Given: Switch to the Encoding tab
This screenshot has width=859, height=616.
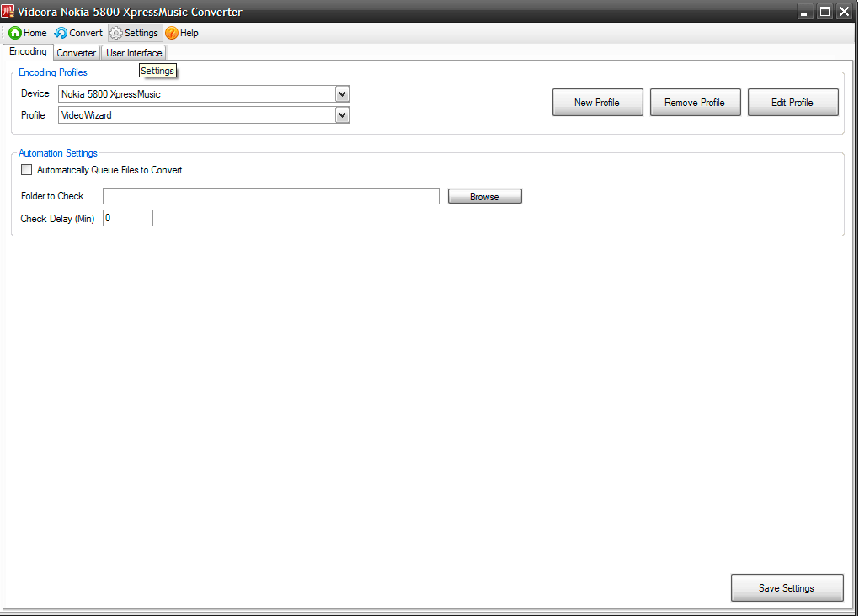Looking at the screenshot, I should (x=28, y=51).
